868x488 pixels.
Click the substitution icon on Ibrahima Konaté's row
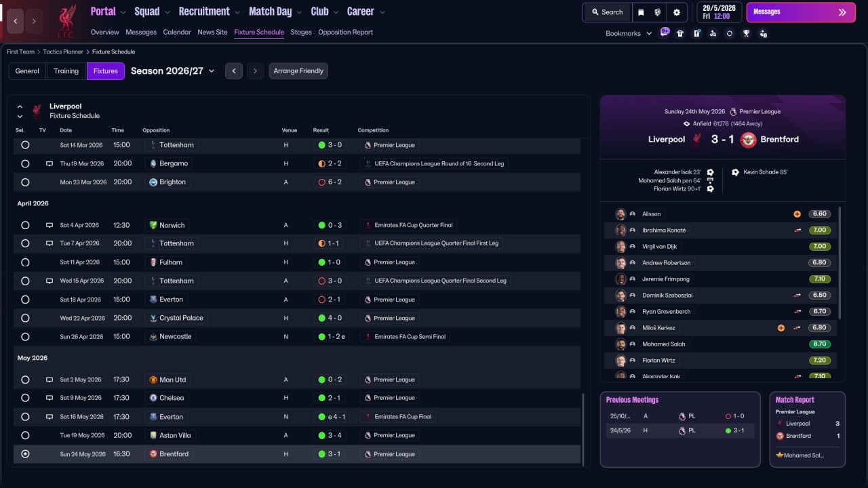pos(797,230)
